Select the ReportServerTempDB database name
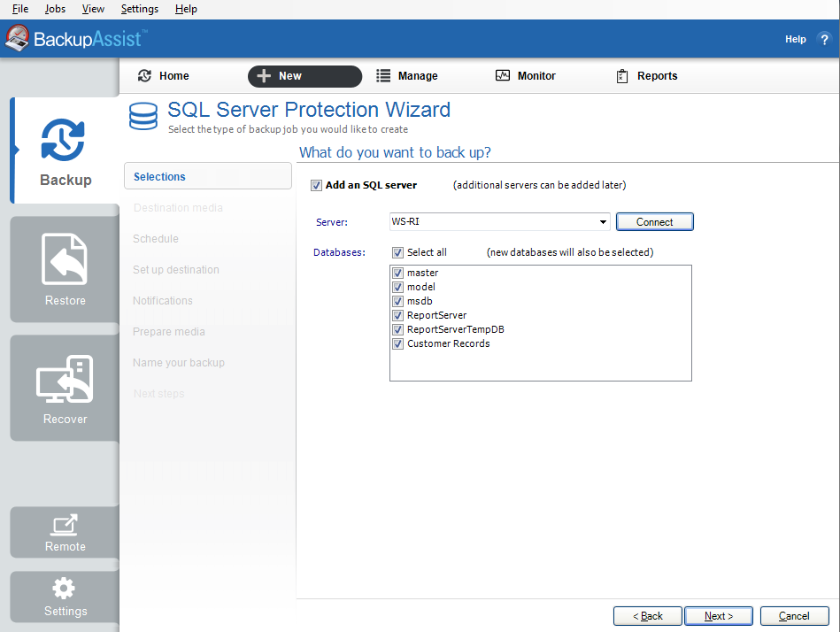Viewport: 840px width, 632px height. 455,329
